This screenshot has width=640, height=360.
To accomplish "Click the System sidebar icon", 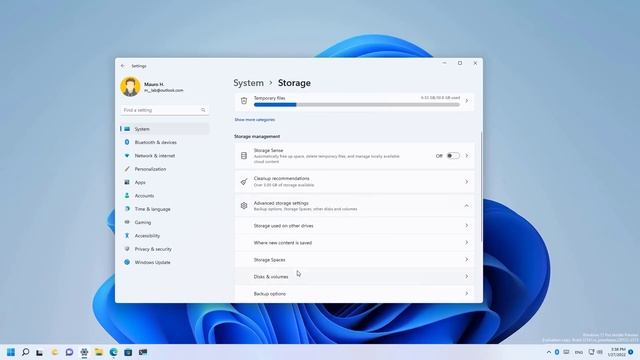I will click(x=127, y=129).
